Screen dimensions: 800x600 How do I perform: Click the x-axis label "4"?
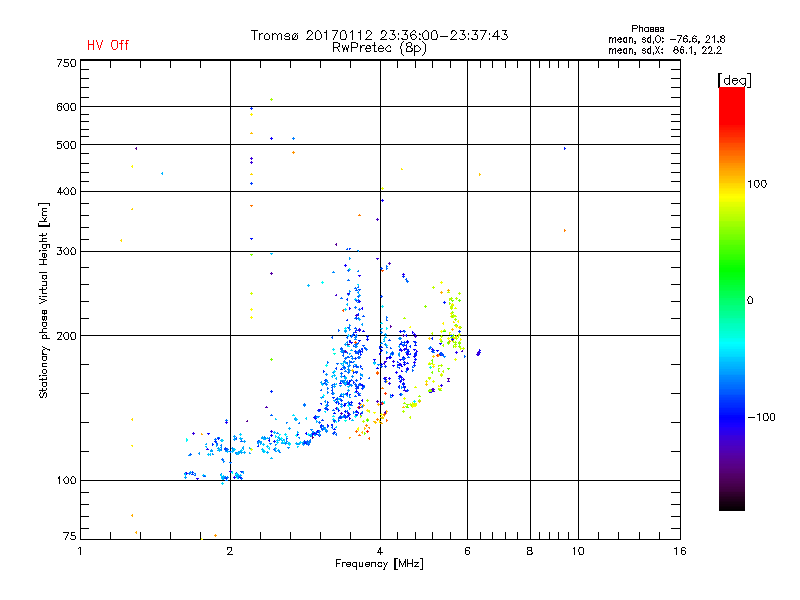click(380, 551)
